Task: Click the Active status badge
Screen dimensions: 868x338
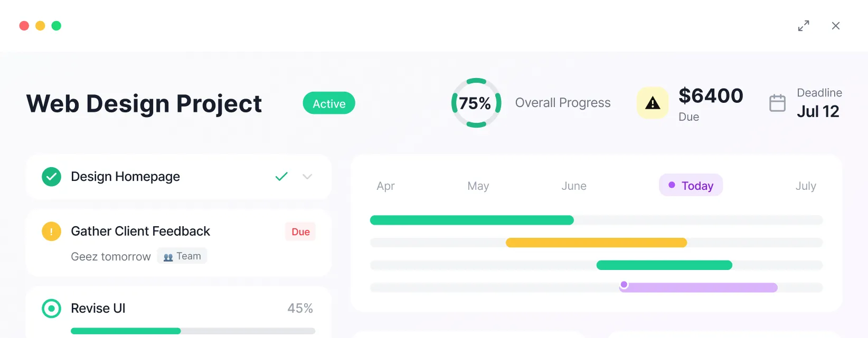Action: [328, 103]
